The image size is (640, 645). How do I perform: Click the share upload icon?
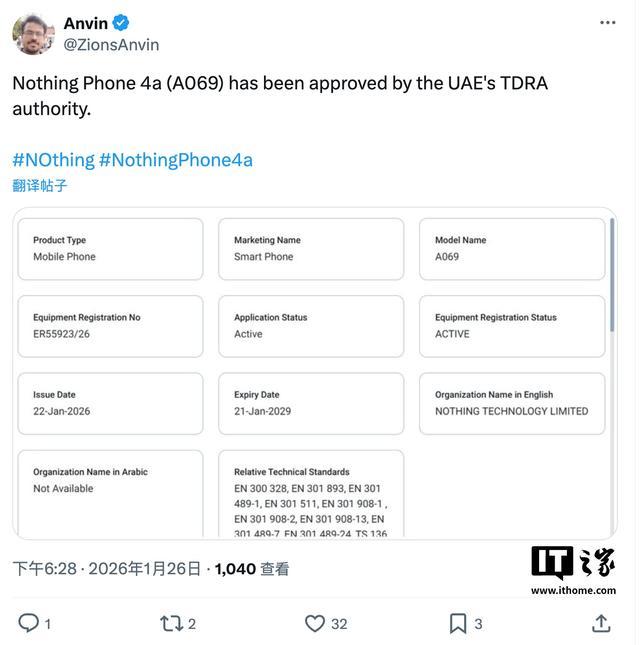(x=601, y=623)
